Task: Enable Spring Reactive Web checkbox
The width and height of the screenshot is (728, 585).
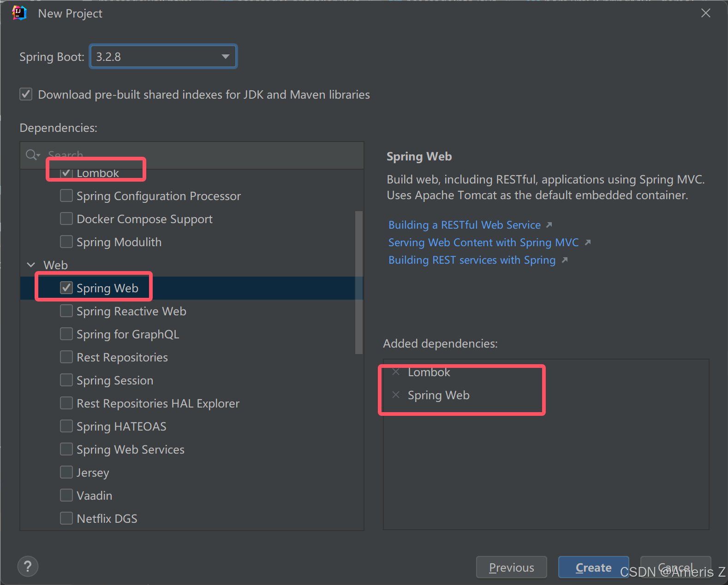Action: click(66, 311)
